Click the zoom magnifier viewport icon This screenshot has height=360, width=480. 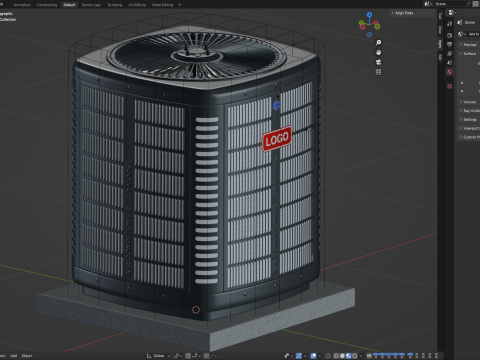[378, 42]
